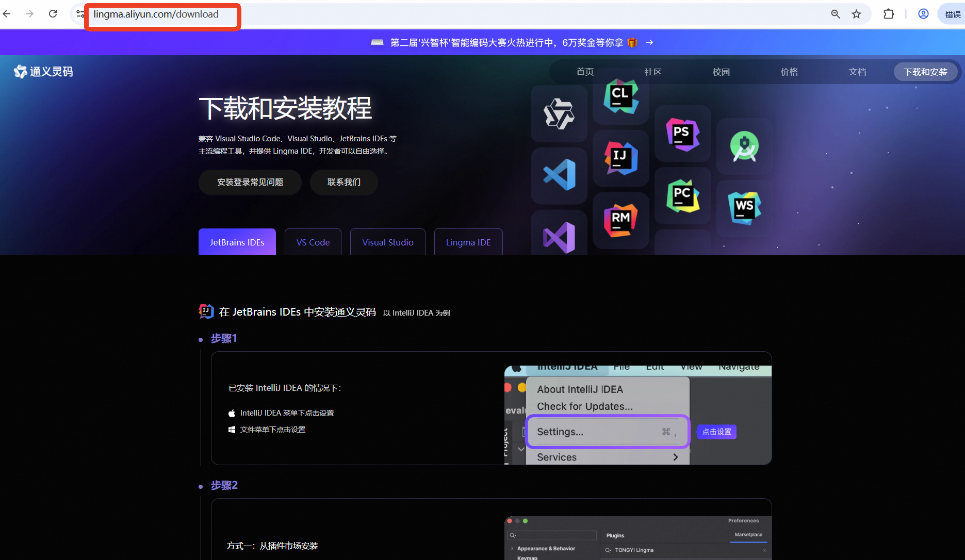Click the 安装登录常见问题 button

250,182
